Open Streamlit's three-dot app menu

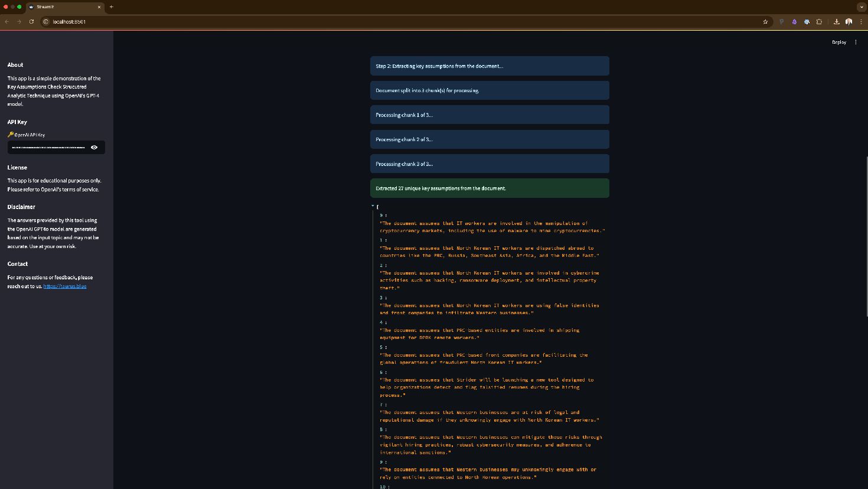click(856, 42)
